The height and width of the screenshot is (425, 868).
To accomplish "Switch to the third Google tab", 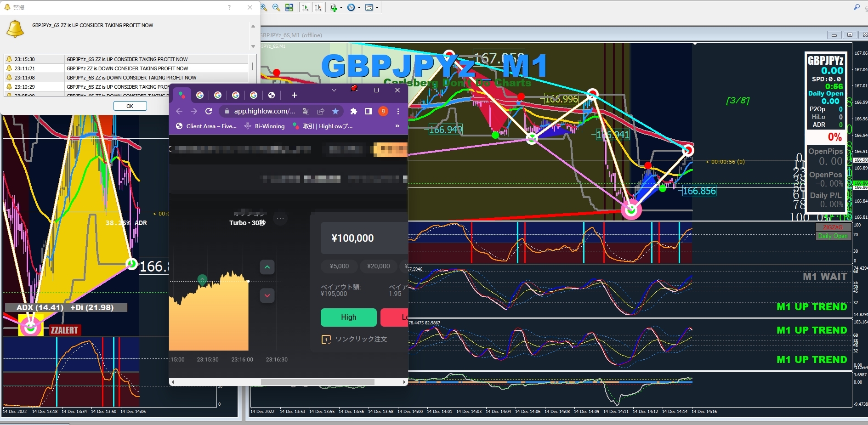I will coord(236,95).
